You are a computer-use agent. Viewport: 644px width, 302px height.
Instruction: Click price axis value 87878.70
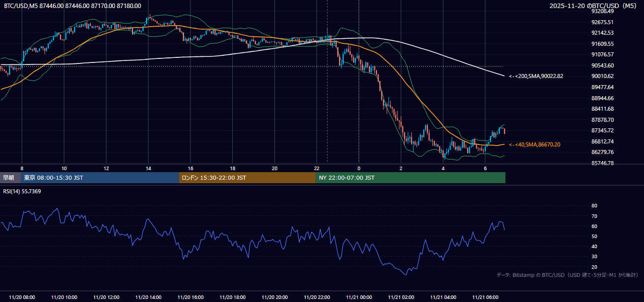pyautogui.click(x=602, y=120)
